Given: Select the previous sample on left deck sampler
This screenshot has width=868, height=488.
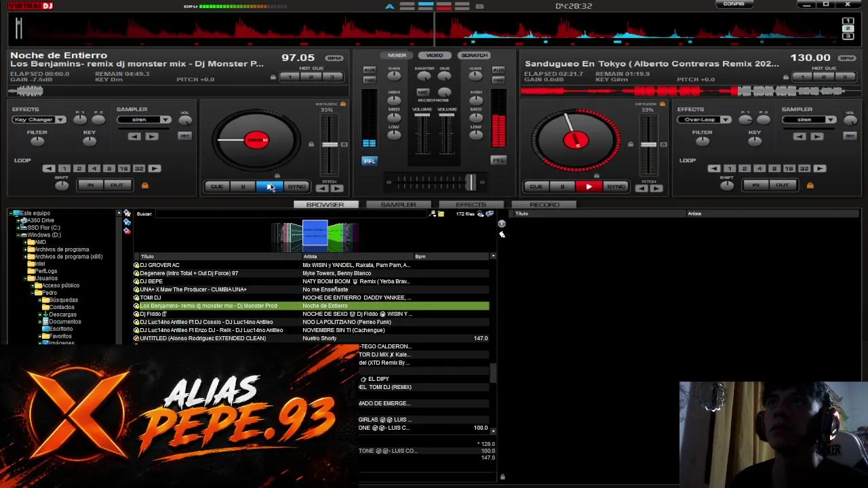Looking at the screenshot, I should (x=134, y=136).
